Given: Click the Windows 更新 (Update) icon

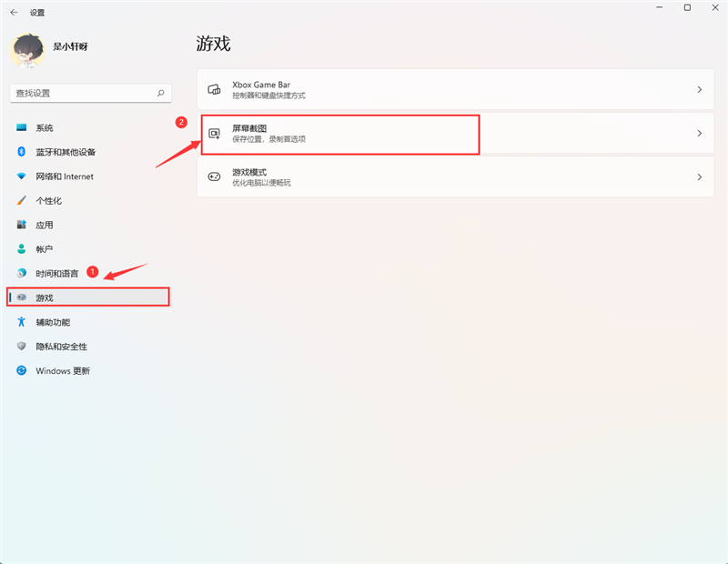Looking at the screenshot, I should pos(22,370).
